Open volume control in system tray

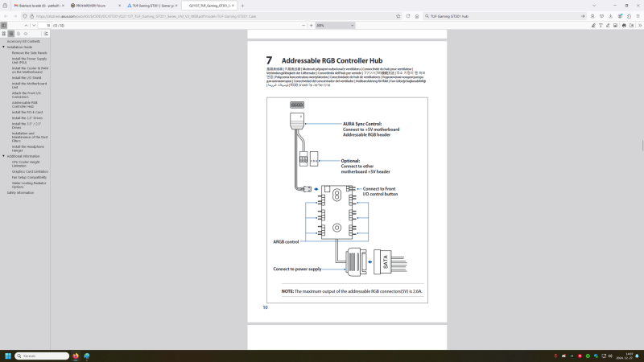[610, 356]
